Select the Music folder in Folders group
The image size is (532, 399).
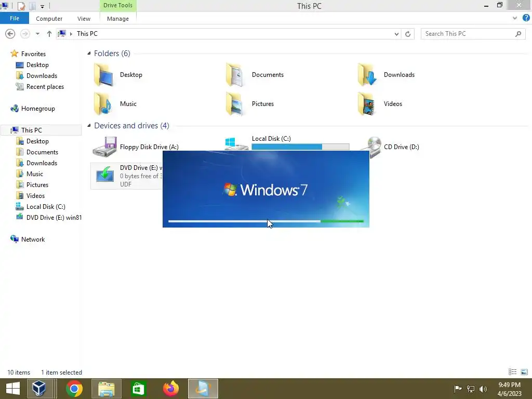pos(115,104)
